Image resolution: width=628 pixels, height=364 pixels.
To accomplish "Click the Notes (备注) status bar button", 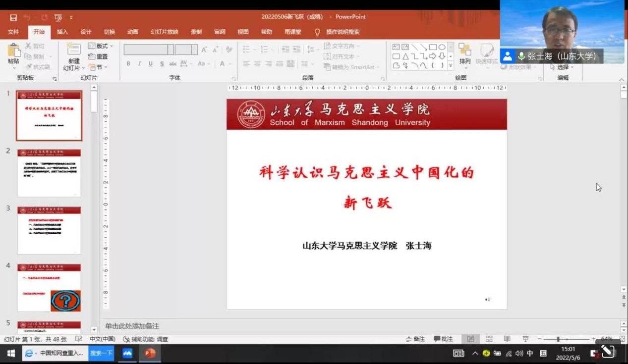I will click(415, 339).
